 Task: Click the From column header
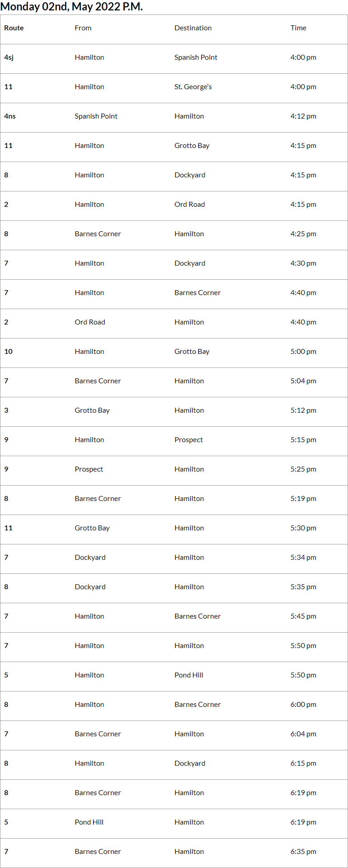pyautogui.click(x=83, y=28)
